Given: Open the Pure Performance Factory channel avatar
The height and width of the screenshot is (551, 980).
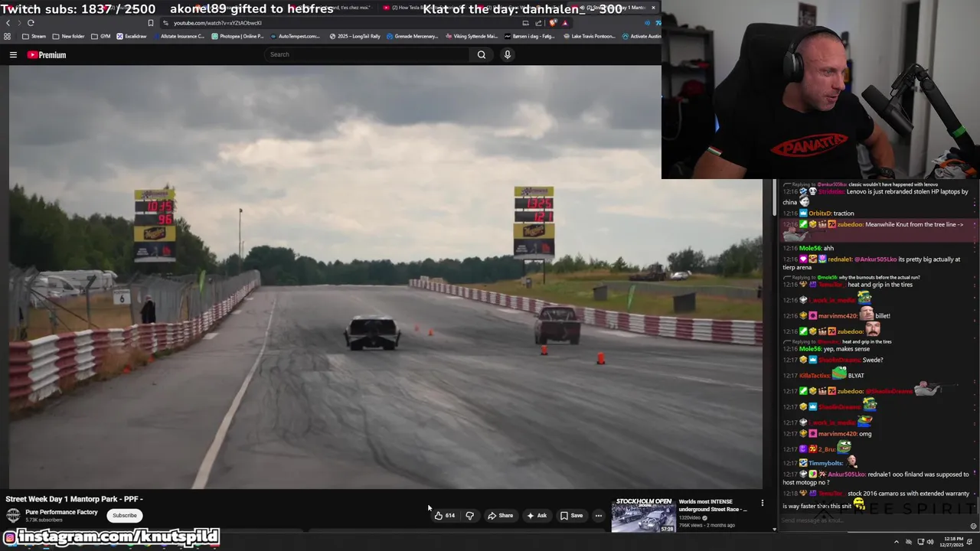Looking at the screenshot, I should point(13,515).
